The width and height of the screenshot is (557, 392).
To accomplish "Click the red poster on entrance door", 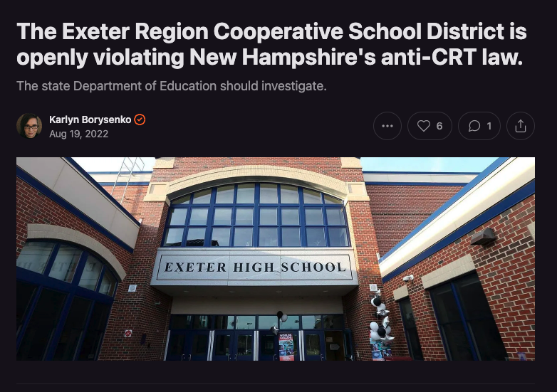I will [x=286, y=346].
